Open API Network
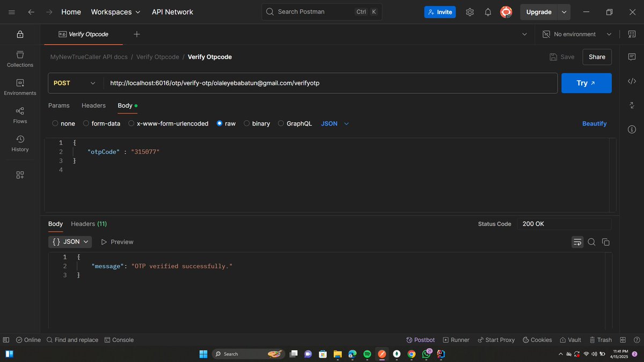Screen dimensions: 644x362 coord(172,12)
